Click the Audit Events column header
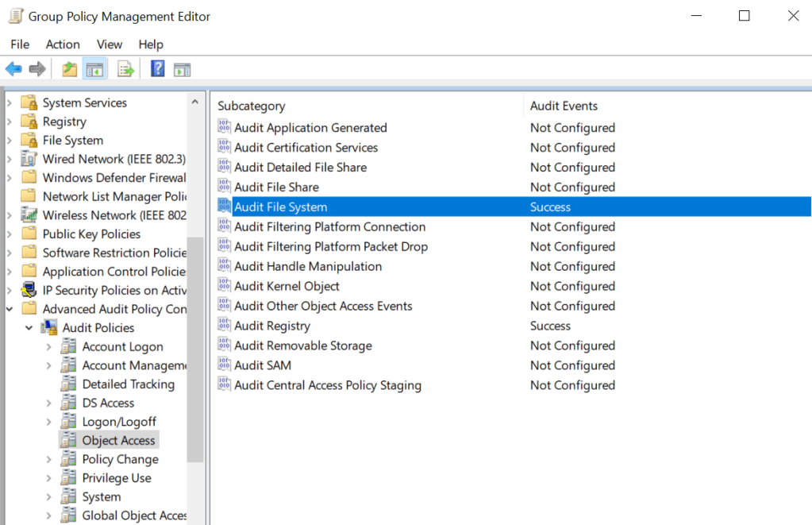 564,106
